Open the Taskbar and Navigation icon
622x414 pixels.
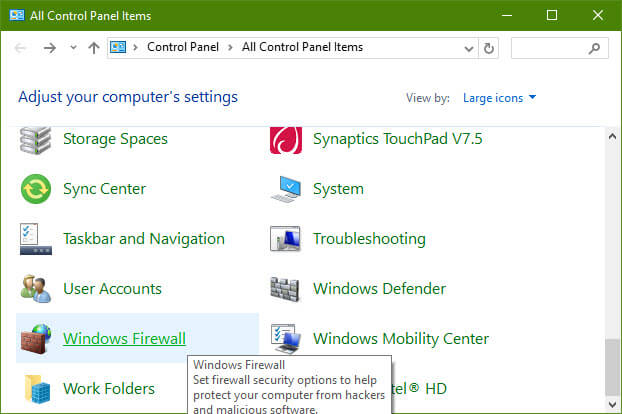36,239
